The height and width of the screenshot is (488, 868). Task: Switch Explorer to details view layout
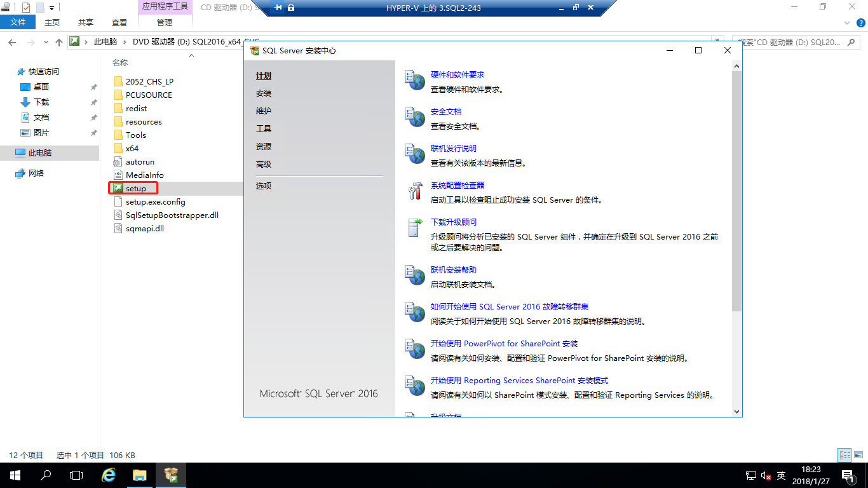click(845, 455)
